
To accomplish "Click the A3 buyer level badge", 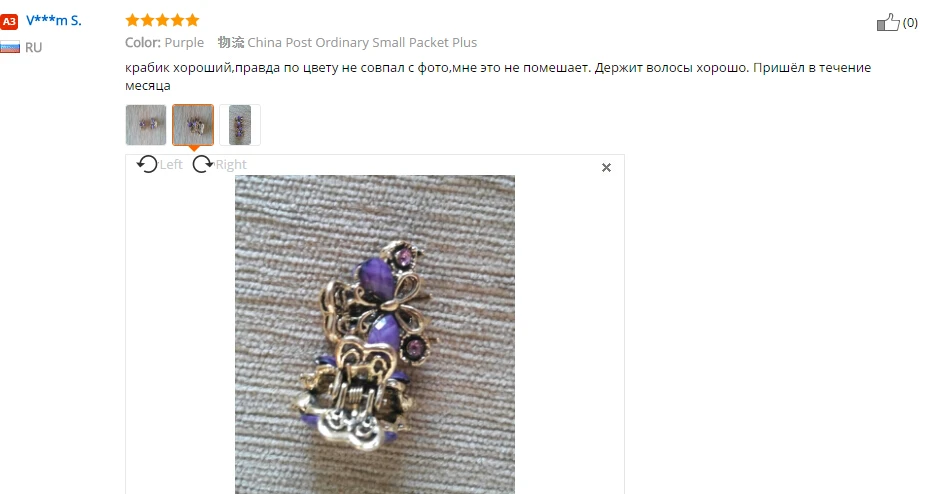I will [9, 22].
